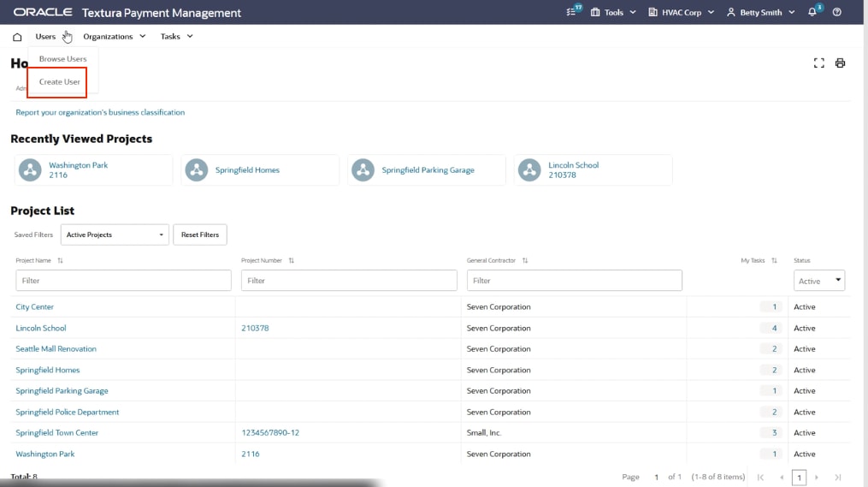Open Springfield Police Department project
The width and height of the screenshot is (868, 487).
pos(68,413)
